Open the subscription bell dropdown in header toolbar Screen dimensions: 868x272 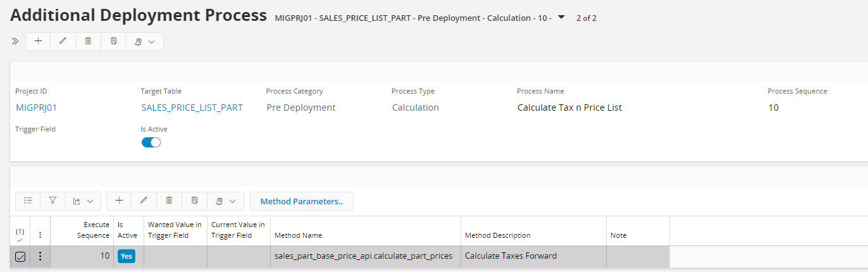(x=144, y=41)
